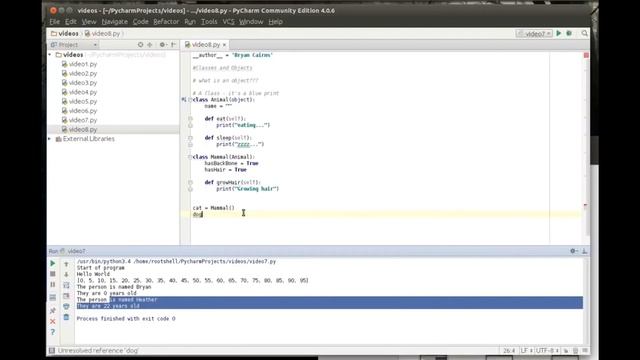
Task: Open the Help menu
Action: pos(276,22)
